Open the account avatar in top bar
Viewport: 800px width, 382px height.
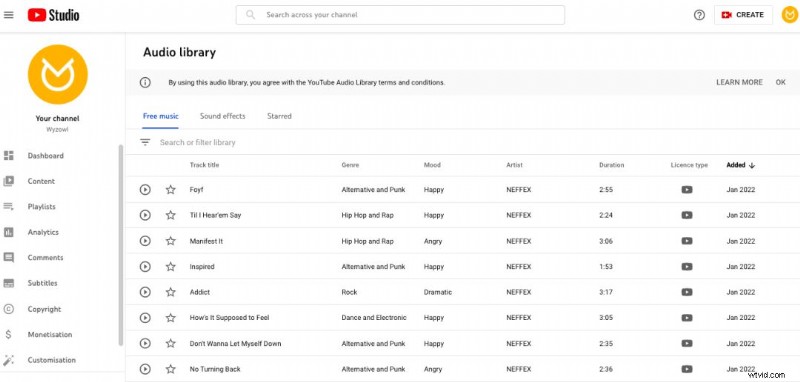pos(790,15)
